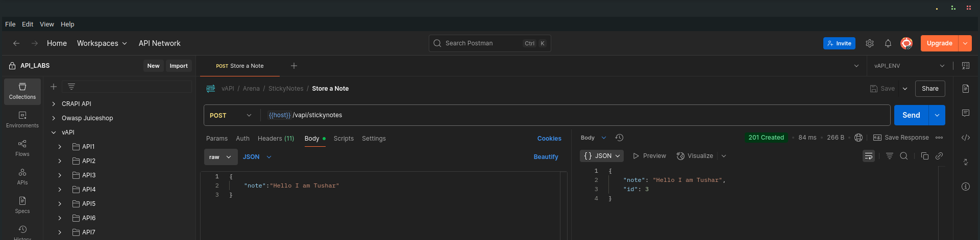Expand the API4 folder
The width and height of the screenshot is (980, 240).
60,190
